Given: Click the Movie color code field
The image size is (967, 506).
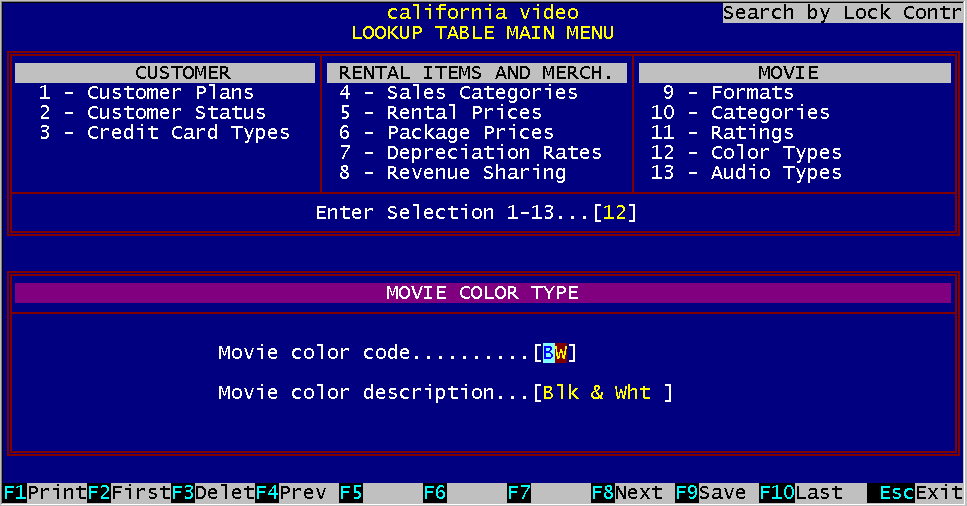Looking at the screenshot, I should coord(554,353).
